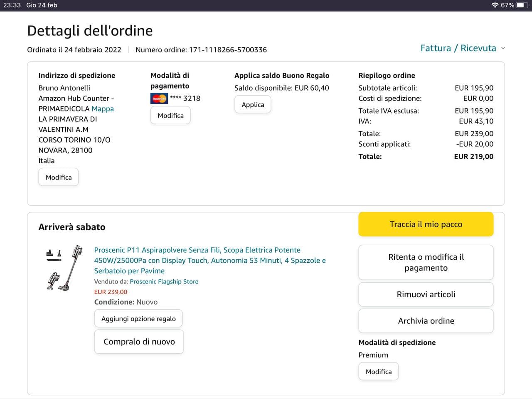Viewport: 532px width, 399px height.
Task: Click the Mastercard payment card icon
Action: click(x=159, y=99)
